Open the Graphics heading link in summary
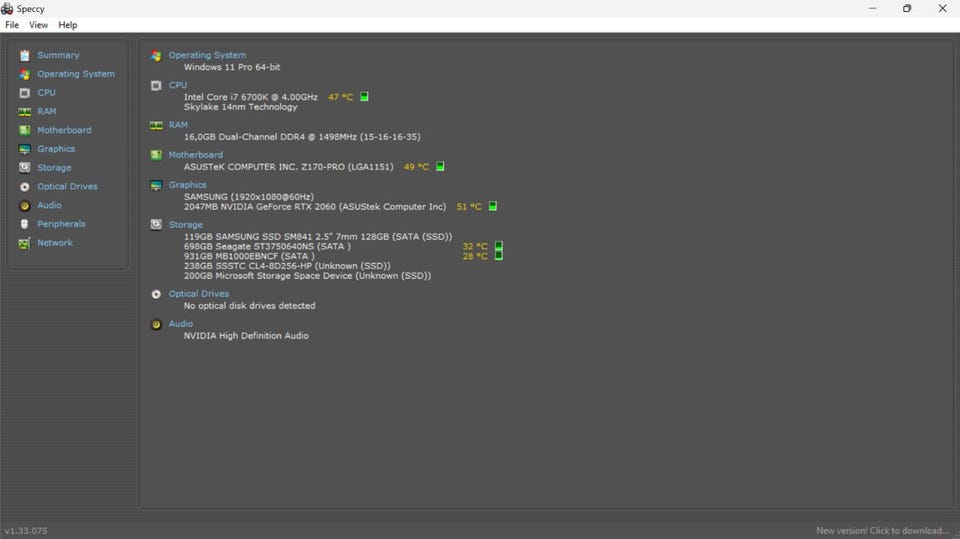Viewport: 960px width, 539px height. (x=188, y=185)
